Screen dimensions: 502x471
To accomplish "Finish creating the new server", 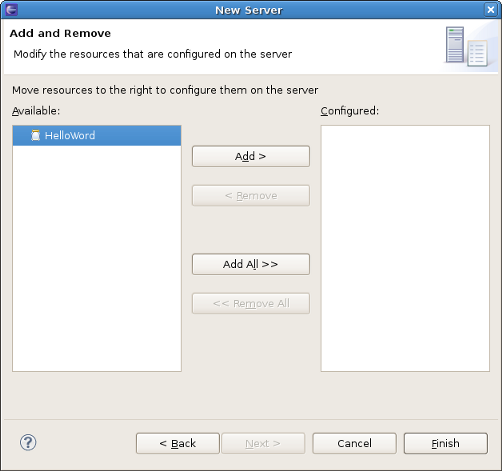I will click(446, 443).
